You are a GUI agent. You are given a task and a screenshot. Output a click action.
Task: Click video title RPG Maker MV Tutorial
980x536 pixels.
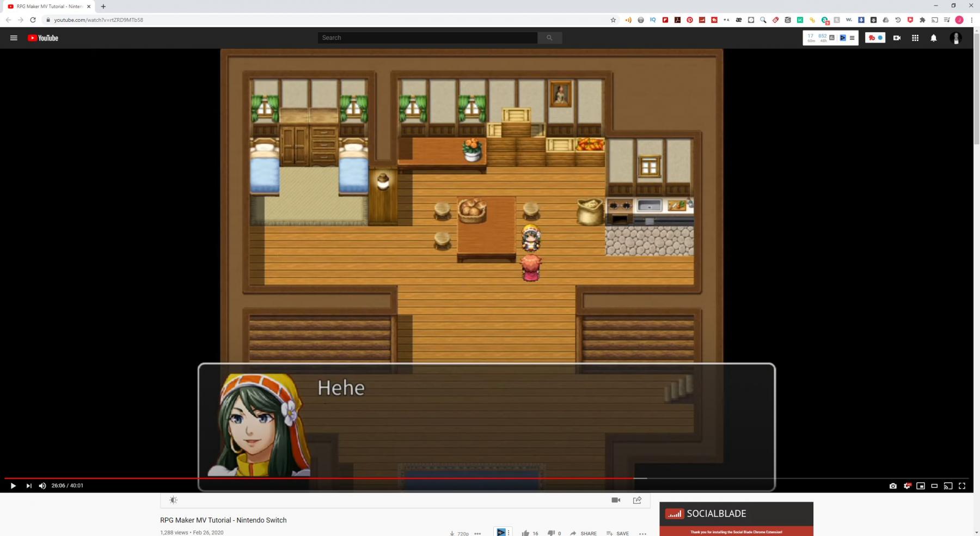point(223,520)
